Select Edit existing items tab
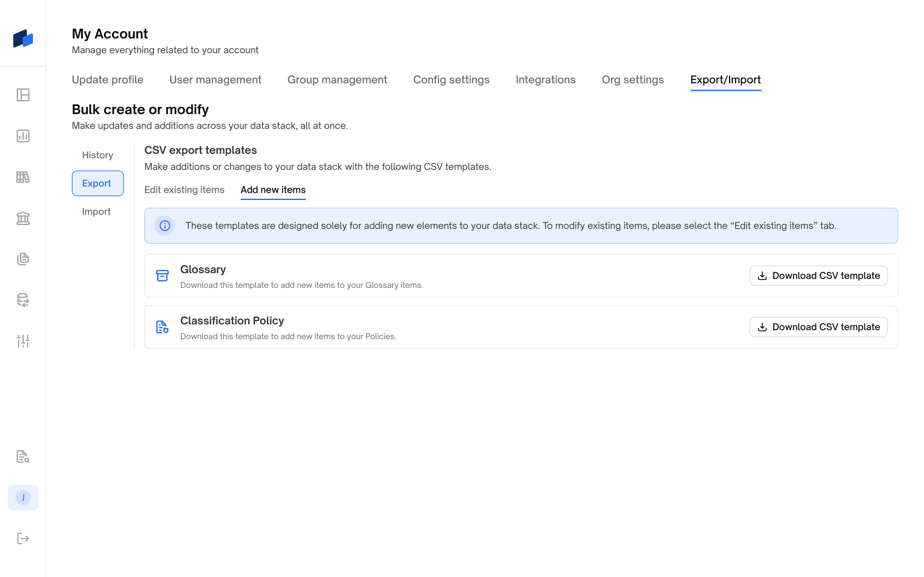The image size is (924, 577). pos(184,190)
